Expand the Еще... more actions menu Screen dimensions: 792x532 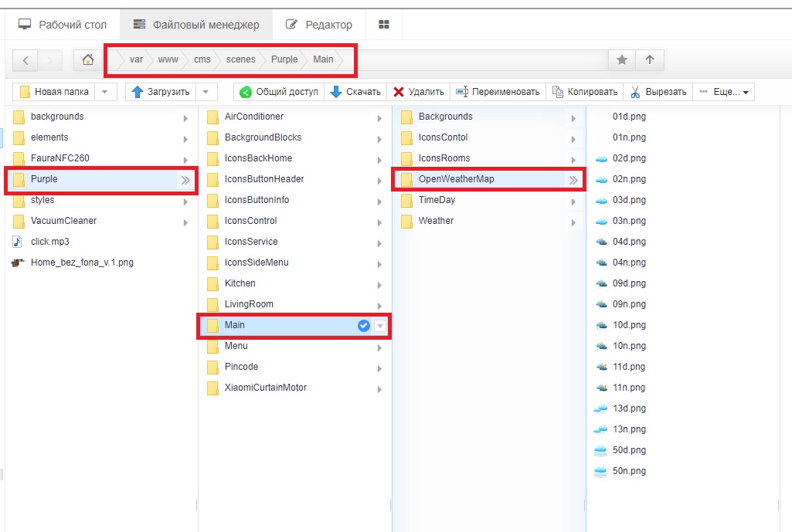point(723,92)
